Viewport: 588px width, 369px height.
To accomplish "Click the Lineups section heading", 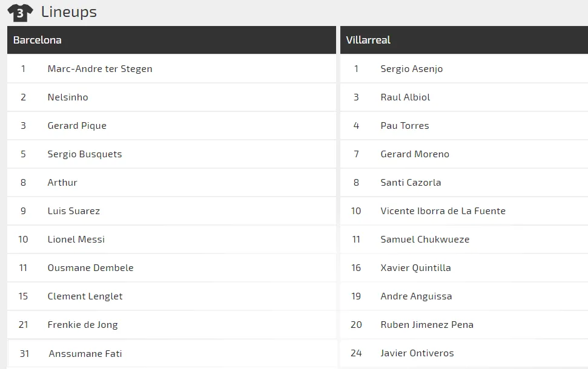I will [x=69, y=12].
